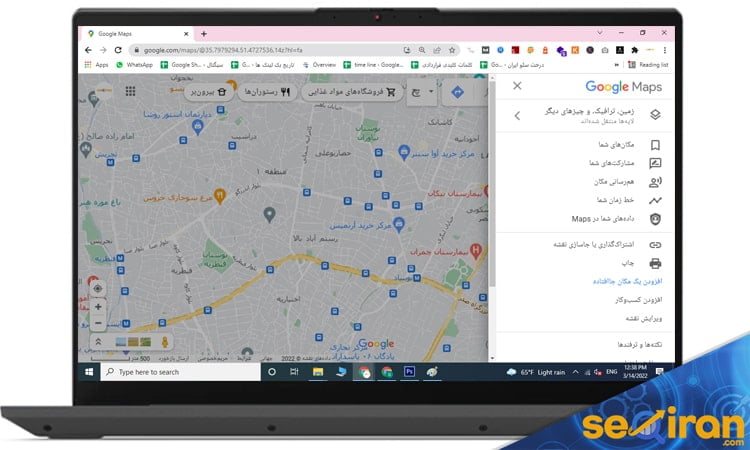
Task: Open 'خط زمان شما' (Your timeline) icon
Action: tap(655, 200)
